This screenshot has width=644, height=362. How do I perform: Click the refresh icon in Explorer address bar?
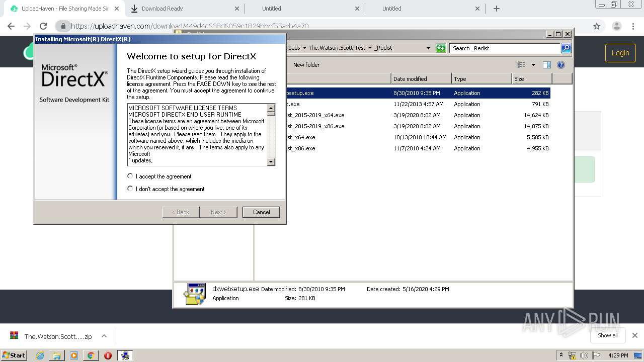441,48
